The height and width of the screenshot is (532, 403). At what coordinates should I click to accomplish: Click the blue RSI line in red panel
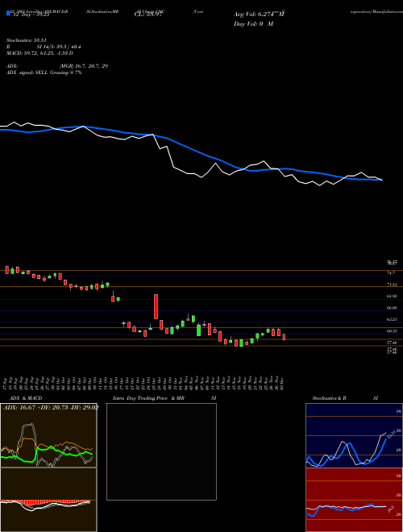click(x=346, y=509)
